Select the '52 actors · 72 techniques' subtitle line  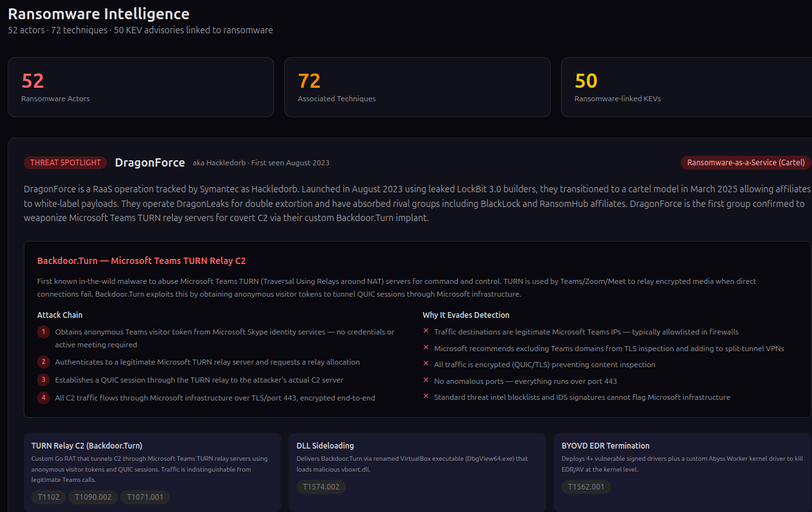coord(140,30)
